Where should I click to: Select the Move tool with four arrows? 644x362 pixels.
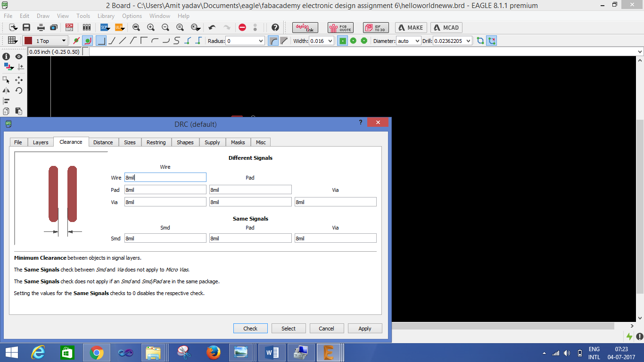19,80
